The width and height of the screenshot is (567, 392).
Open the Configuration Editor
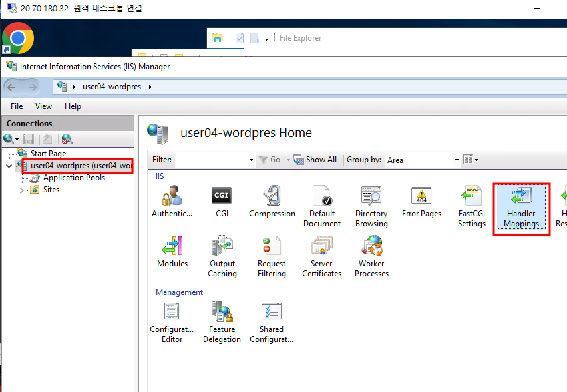coord(172,322)
